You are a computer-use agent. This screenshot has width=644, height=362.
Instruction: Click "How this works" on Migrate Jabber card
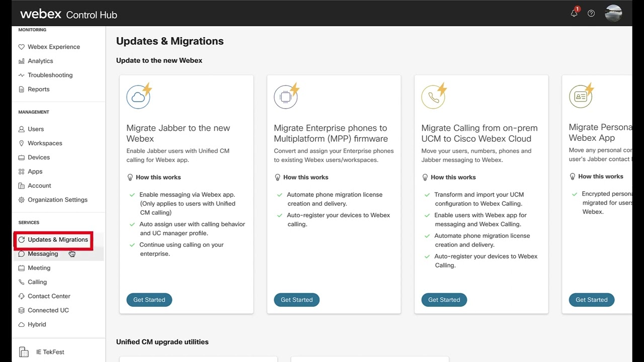point(158,177)
